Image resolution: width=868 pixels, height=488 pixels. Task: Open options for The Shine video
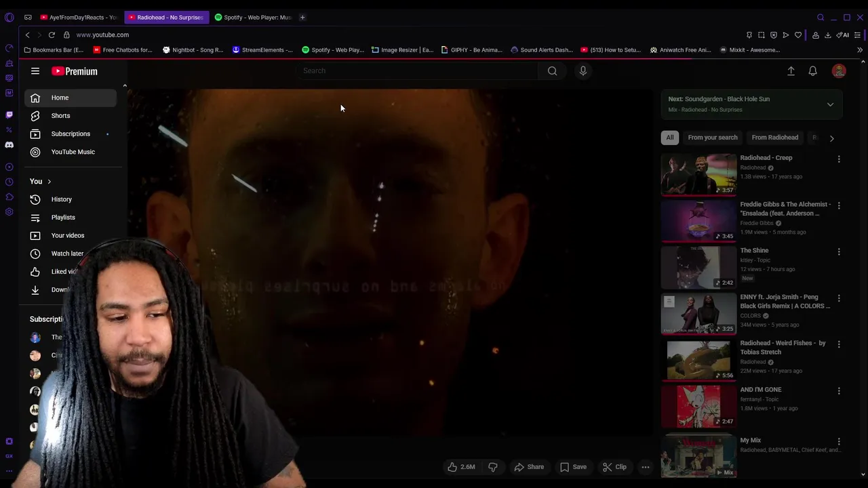839,252
